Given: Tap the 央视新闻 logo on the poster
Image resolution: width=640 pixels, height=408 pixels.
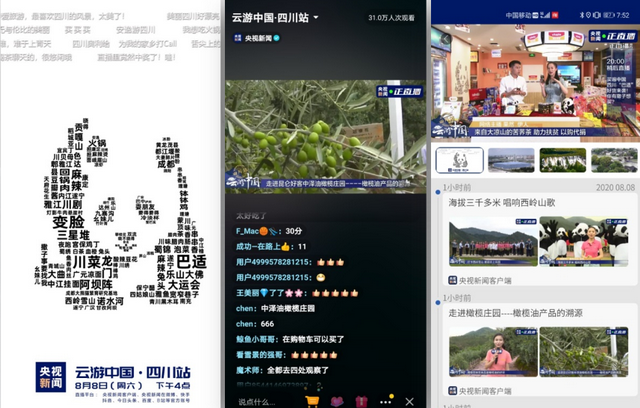Looking at the screenshot, I should pyautogui.click(x=49, y=377).
